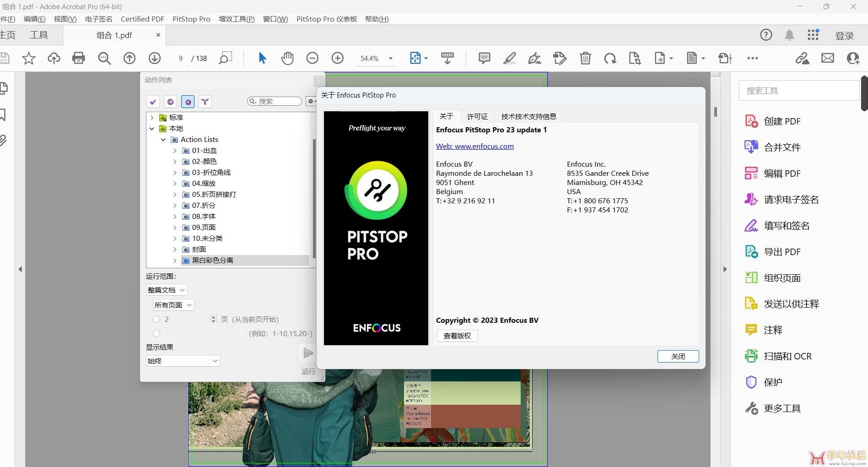The image size is (868, 467).
Task: Open the www.enfocus.com web link
Action: coord(474,146)
